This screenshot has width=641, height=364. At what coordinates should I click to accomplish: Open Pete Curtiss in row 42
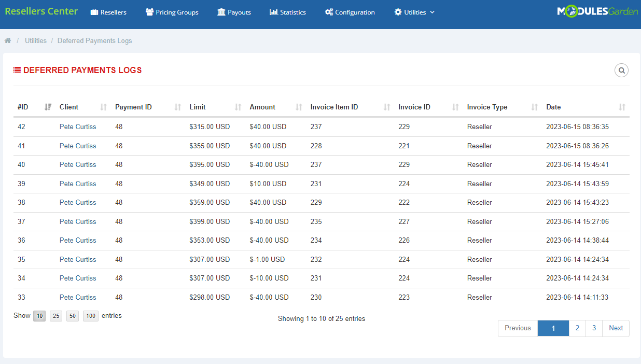click(x=78, y=127)
